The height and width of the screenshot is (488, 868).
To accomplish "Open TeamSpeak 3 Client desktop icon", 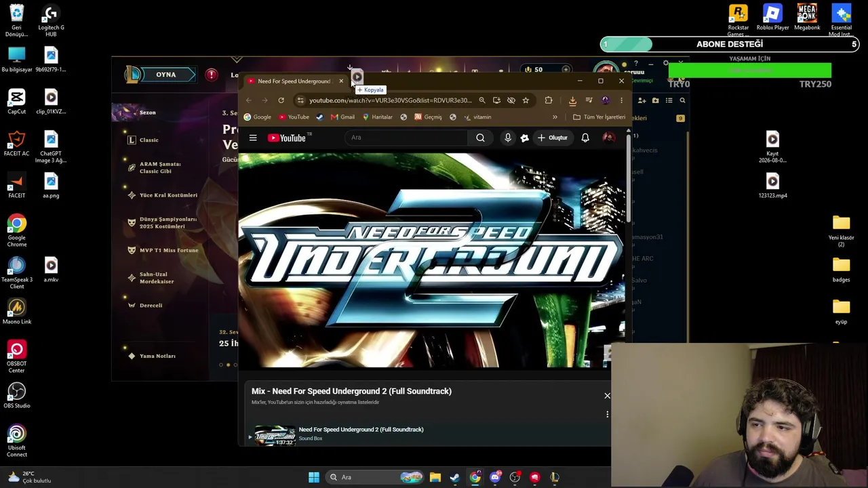I will click(x=17, y=272).
